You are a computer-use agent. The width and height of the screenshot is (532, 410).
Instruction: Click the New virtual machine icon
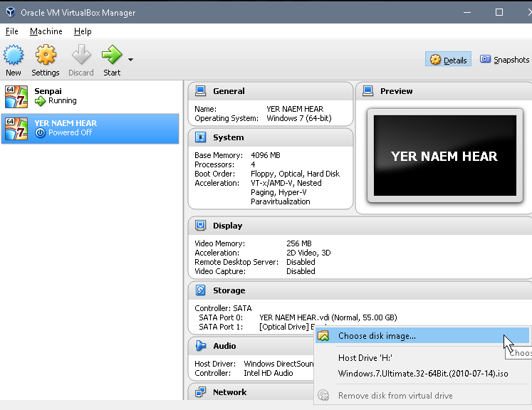[14, 55]
